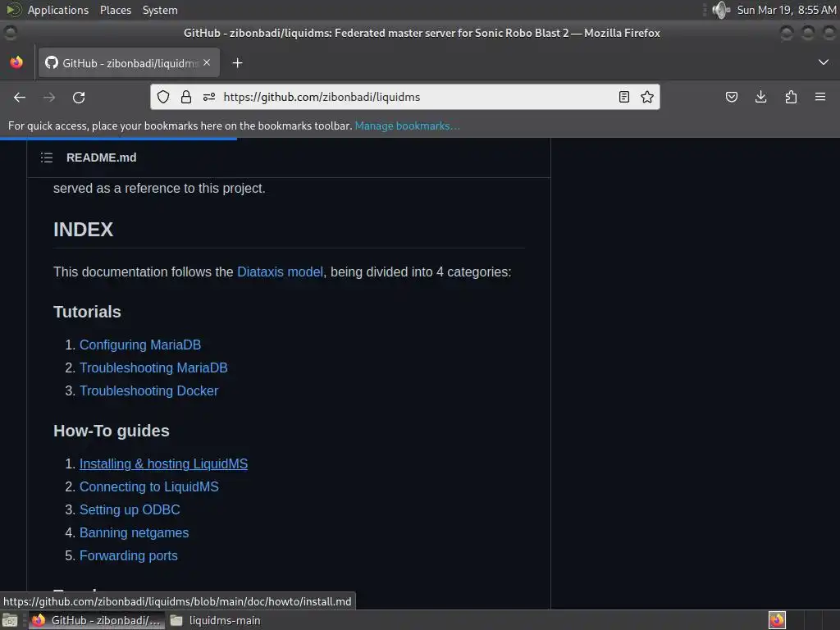This screenshot has height=630, width=840.
Task: Open the Troubleshooting MariaDB link
Action: click(x=153, y=367)
